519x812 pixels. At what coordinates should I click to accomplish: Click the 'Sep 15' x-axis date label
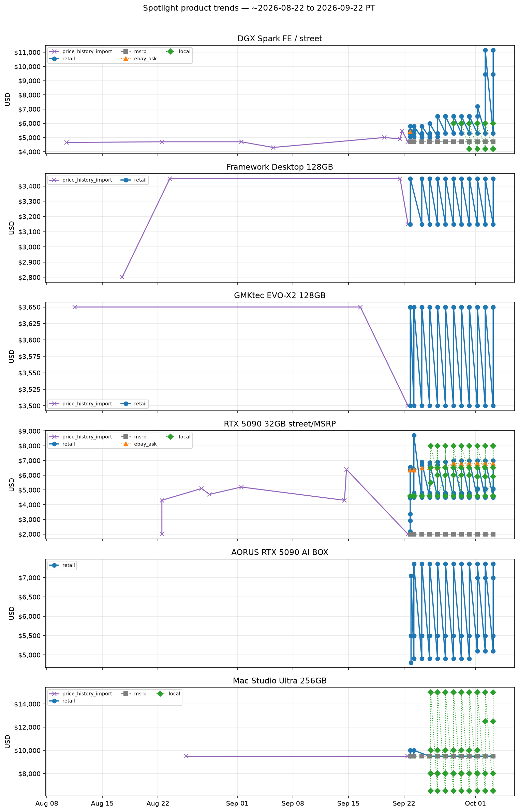click(x=349, y=803)
